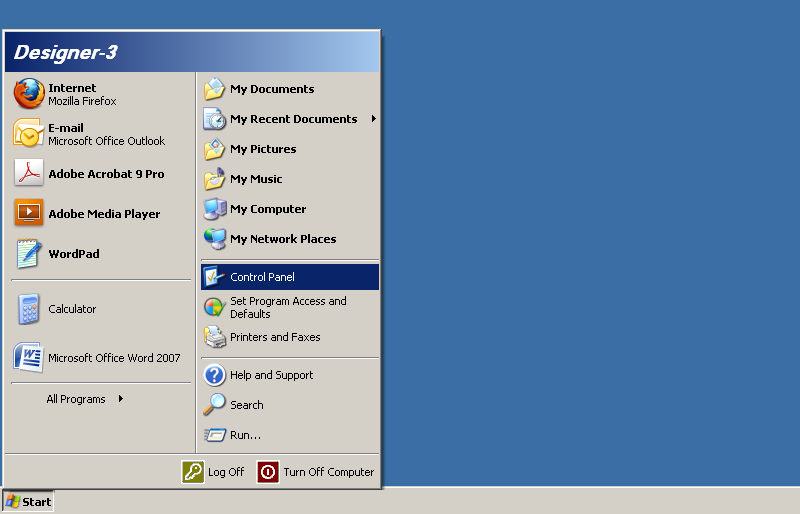
Task: Click the Windows flag on the Start button
Action: click(x=12, y=502)
